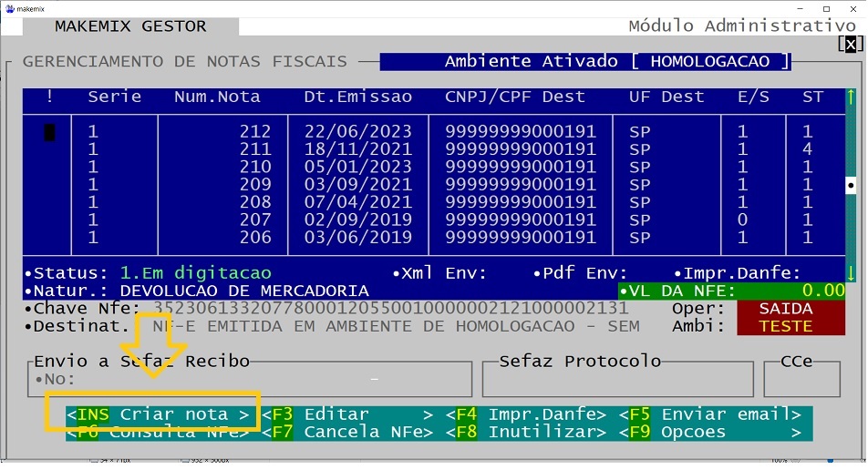The width and height of the screenshot is (868, 470).
Task: Click the Serie column header
Action: click(x=115, y=97)
